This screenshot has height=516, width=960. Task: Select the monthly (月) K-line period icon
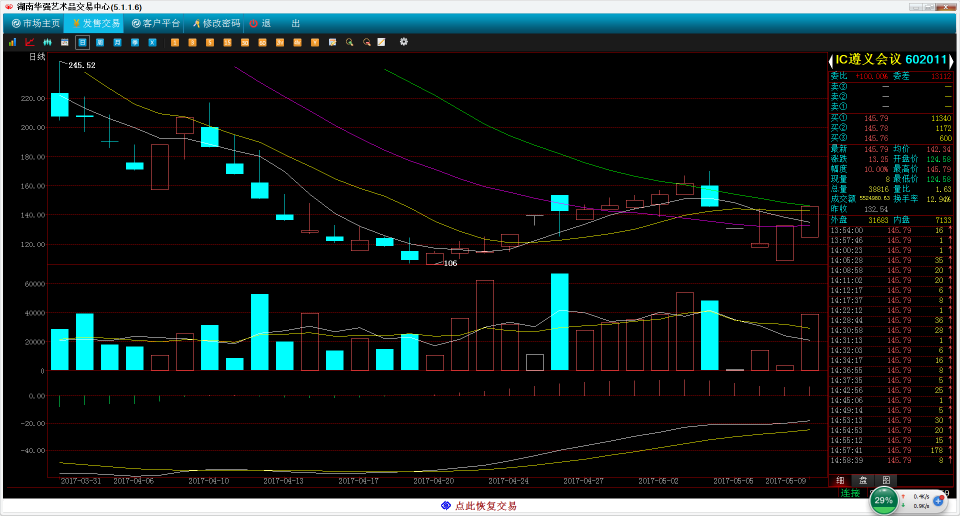[118, 42]
